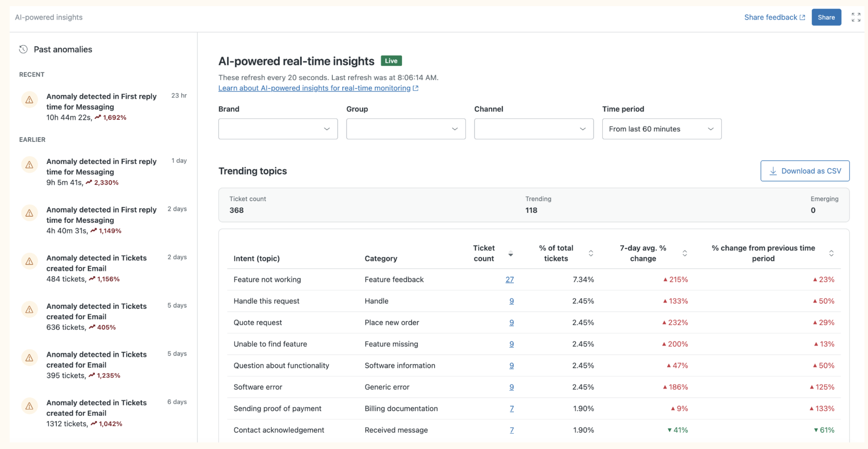Image resolution: width=868 pixels, height=449 pixels.
Task: Click the fullscreen expand icon
Action: 856,17
